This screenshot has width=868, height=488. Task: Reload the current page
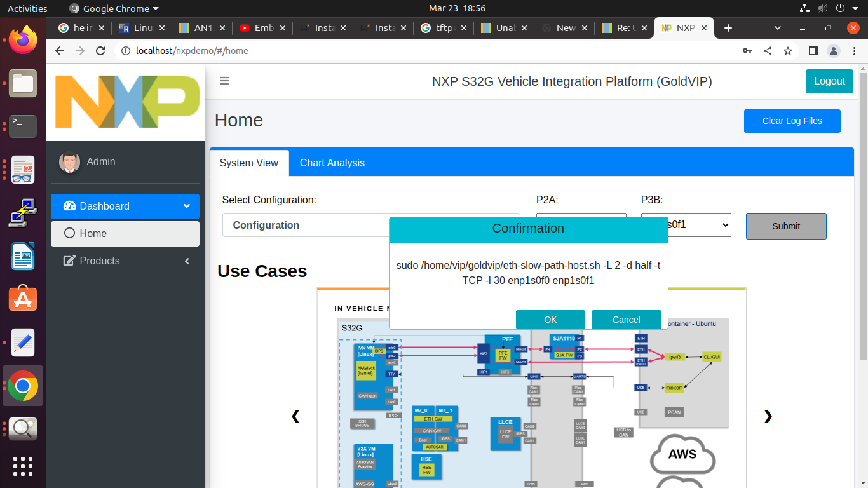[100, 51]
